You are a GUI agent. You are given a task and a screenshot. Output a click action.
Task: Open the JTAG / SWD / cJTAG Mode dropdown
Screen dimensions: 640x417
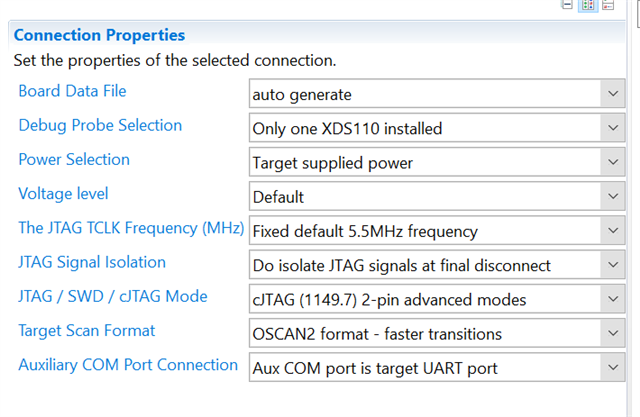pyautogui.click(x=612, y=299)
